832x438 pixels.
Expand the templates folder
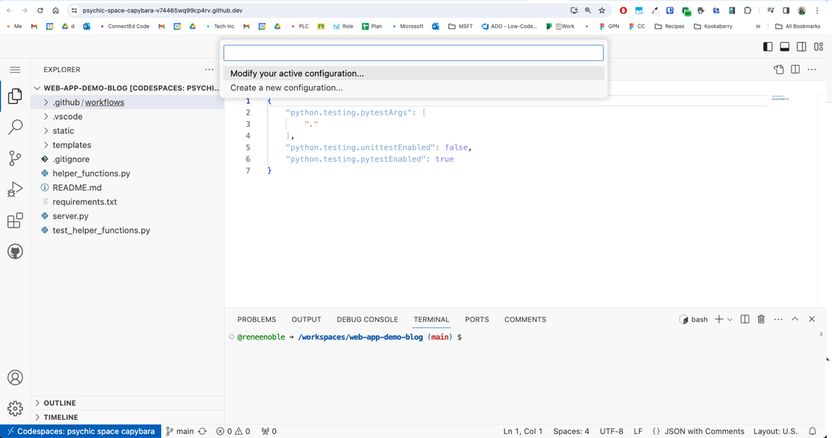(x=127, y=145)
